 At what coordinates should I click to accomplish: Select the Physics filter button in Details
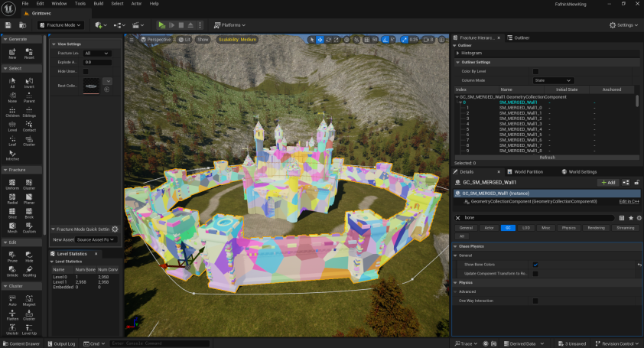point(568,228)
